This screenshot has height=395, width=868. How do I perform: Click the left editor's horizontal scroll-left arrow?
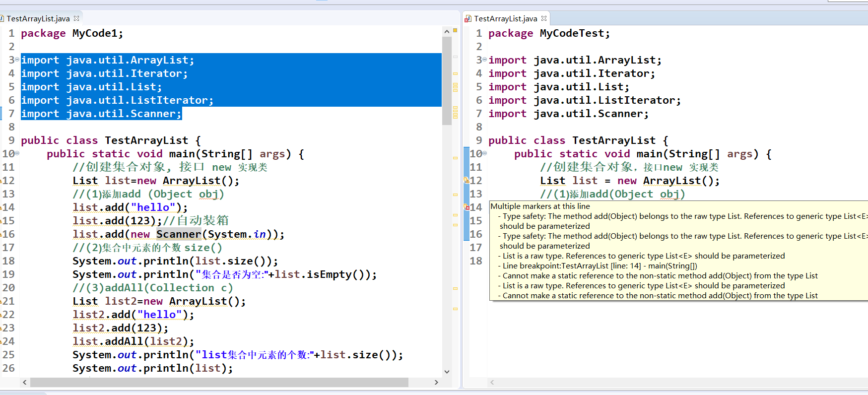coord(25,382)
